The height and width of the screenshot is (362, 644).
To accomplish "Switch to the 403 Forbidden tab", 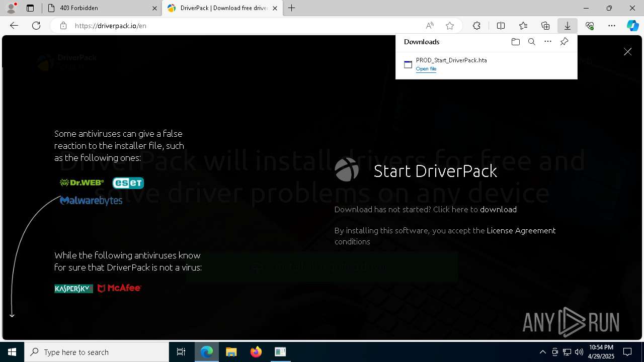I will tap(101, 8).
